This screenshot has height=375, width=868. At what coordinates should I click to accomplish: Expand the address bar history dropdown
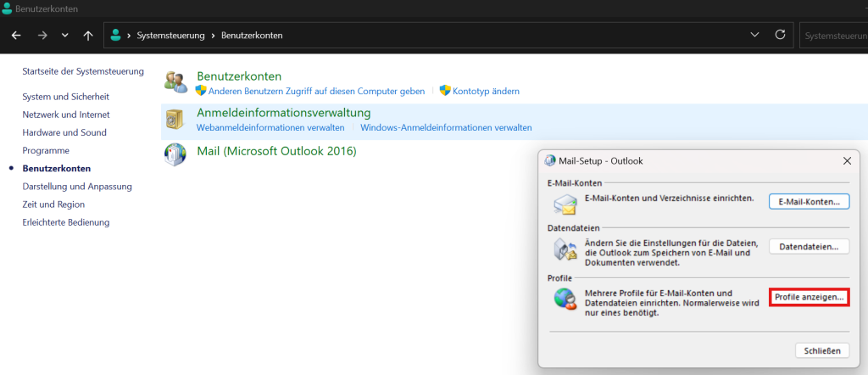point(754,35)
